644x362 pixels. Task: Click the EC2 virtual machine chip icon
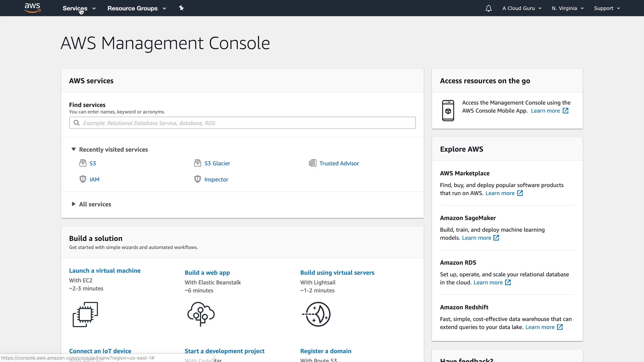(x=85, y=314)
